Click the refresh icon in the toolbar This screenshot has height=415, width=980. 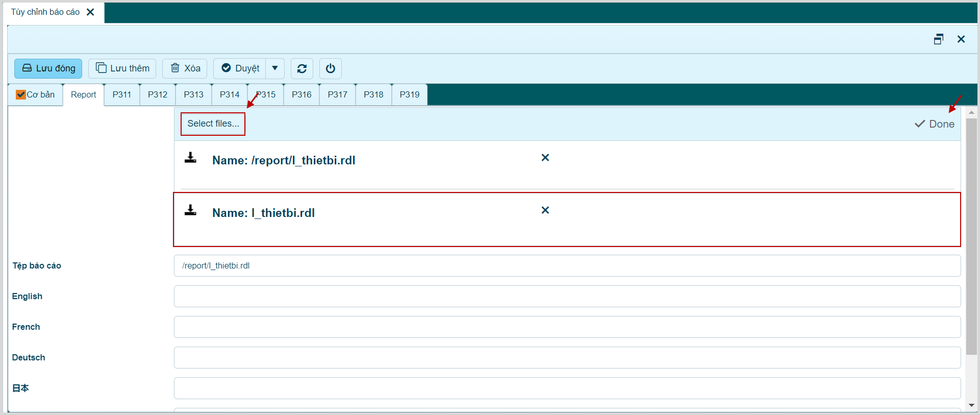(x=302, y=68)
